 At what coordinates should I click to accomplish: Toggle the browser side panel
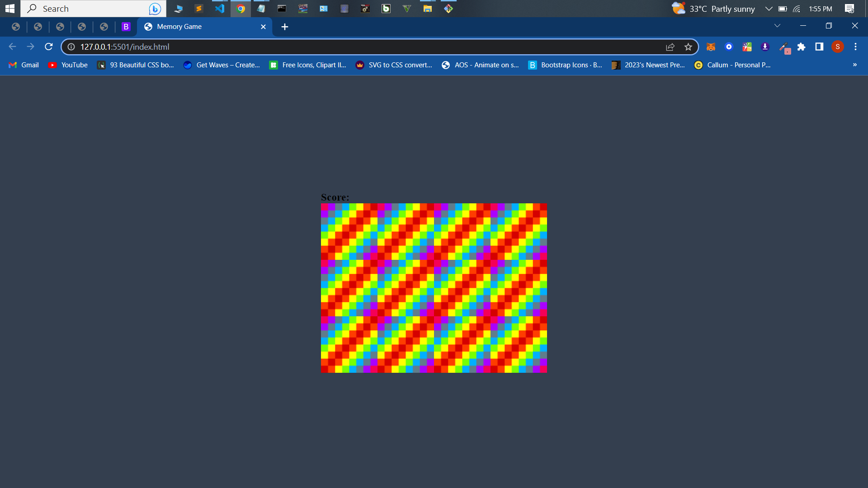[819, 47]
